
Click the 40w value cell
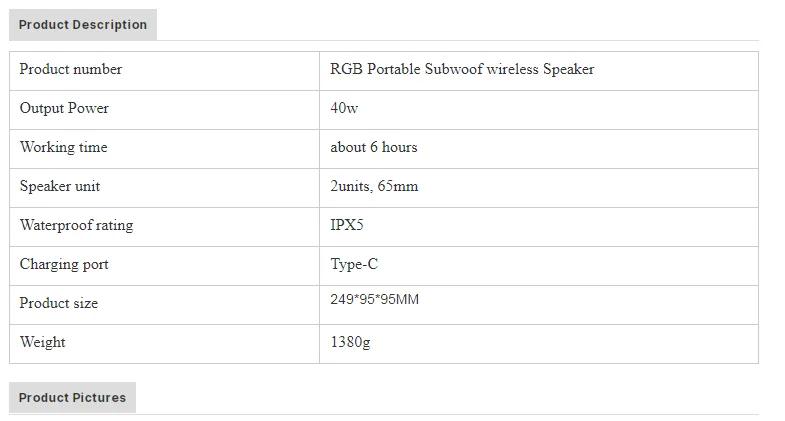[344, 108]
